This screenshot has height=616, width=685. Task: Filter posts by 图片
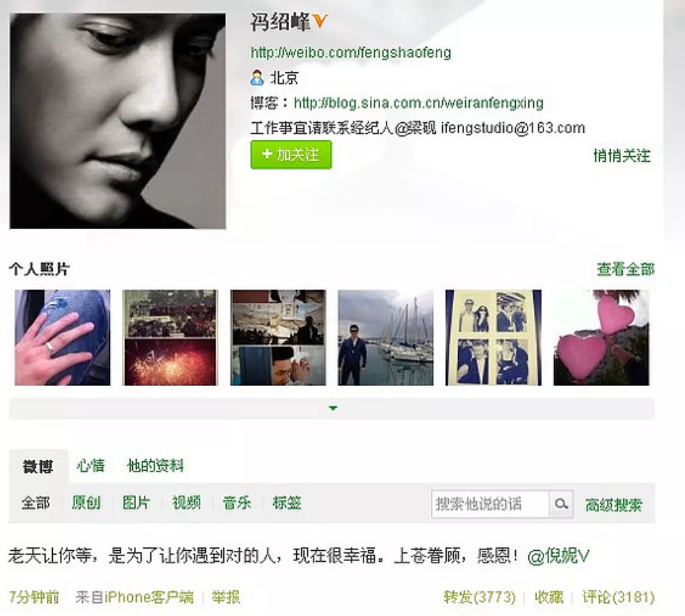[x=137, y=502]
